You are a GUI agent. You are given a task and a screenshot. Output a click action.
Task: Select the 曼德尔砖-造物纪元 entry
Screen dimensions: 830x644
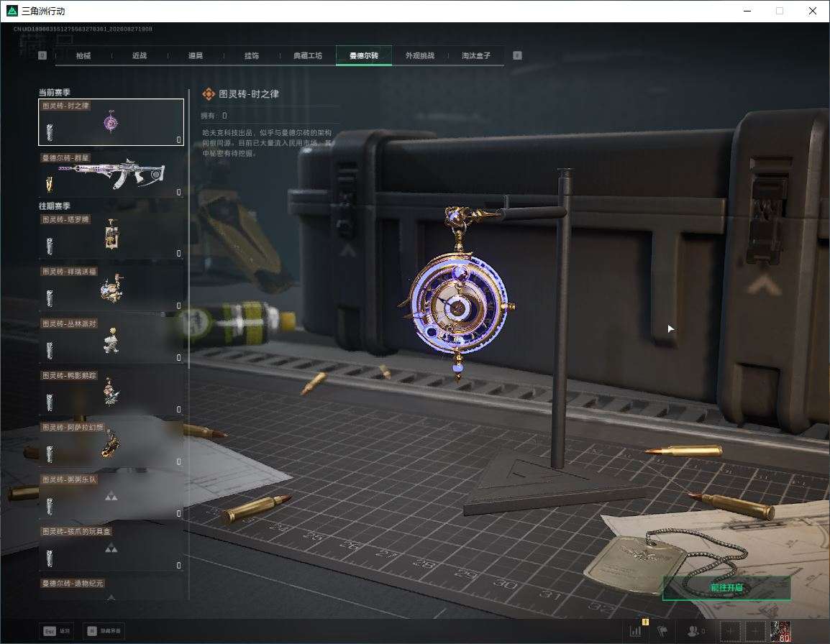pyautogui.click(x=111, y=589)
